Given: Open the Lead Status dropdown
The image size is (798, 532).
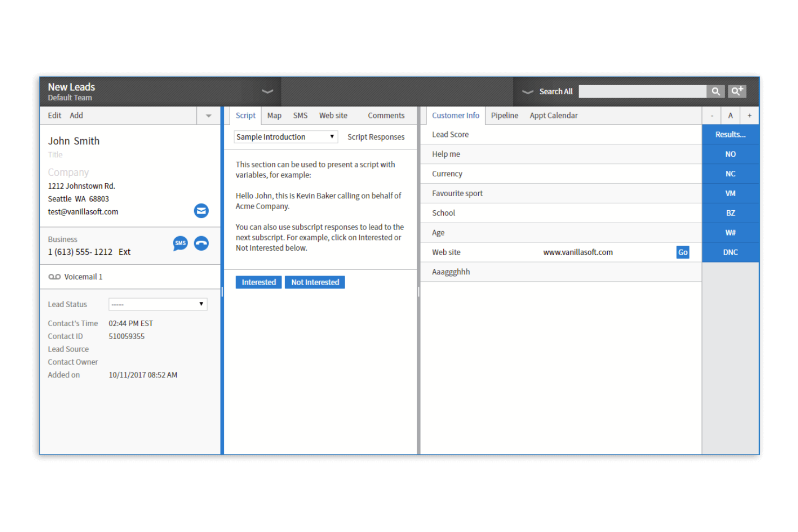Looking at the screenshot, I should (158, 305).
